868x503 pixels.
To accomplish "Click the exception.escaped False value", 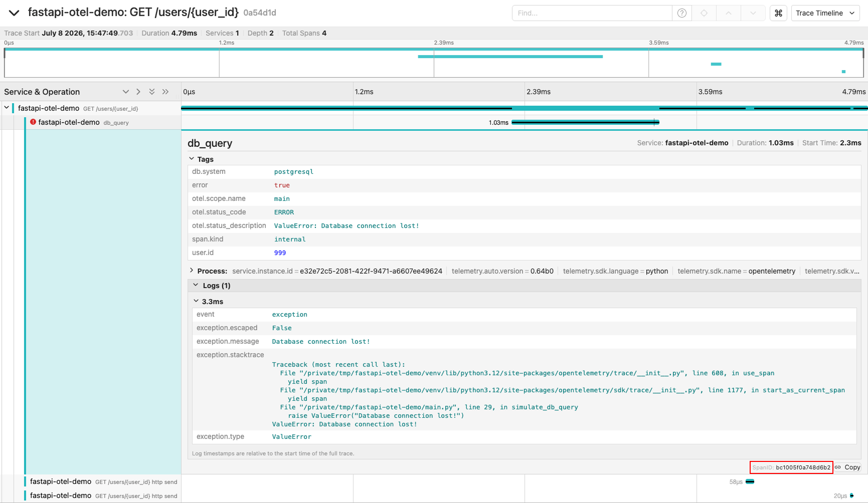I will pyautogui.click(x=282, y=328).
